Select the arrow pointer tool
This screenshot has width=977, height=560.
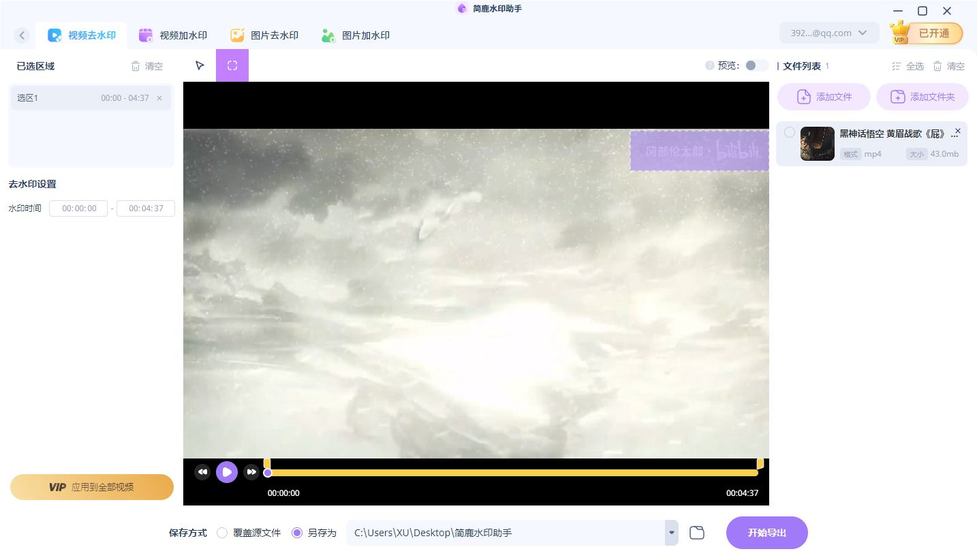(200, 65)
